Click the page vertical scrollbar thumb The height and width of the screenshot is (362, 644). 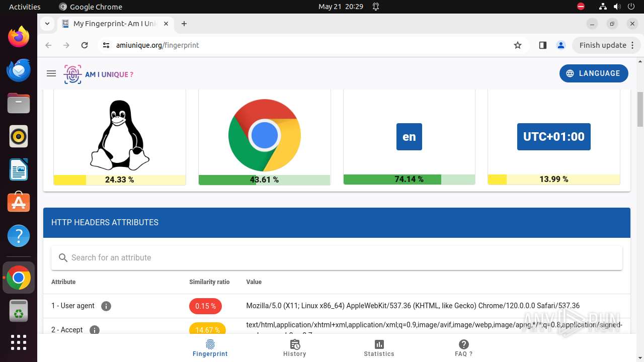click(640, 109)
